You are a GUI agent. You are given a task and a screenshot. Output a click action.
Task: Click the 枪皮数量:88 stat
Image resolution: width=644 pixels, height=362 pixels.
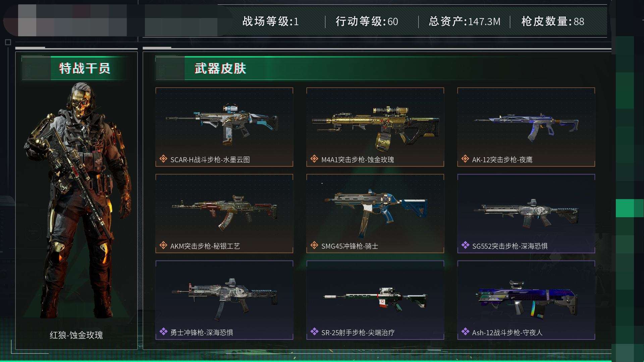point(552,21)
